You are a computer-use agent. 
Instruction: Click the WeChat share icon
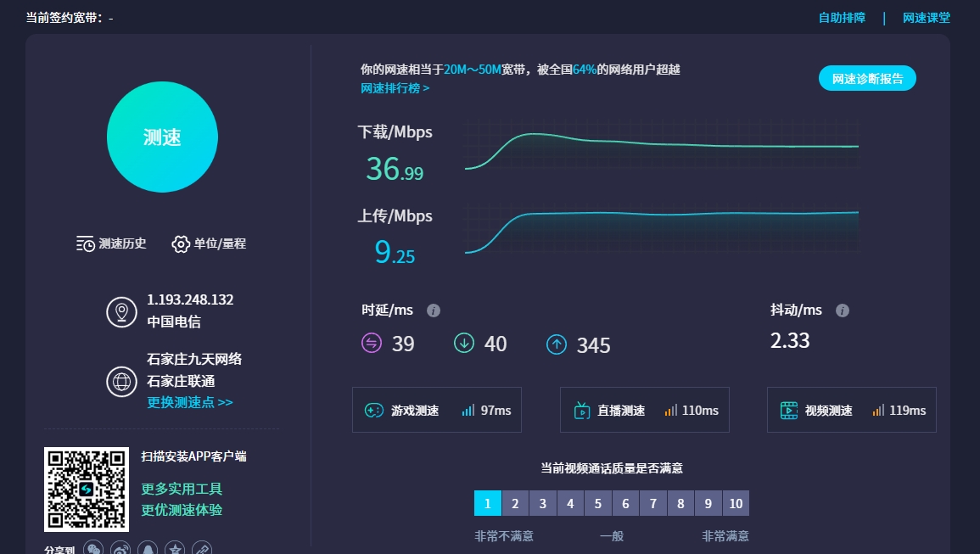(93, 549)
